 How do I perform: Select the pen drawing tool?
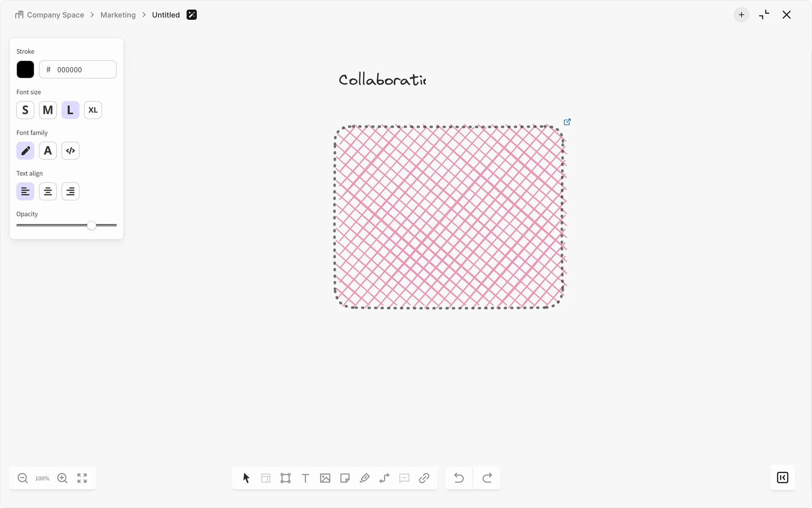365,478
